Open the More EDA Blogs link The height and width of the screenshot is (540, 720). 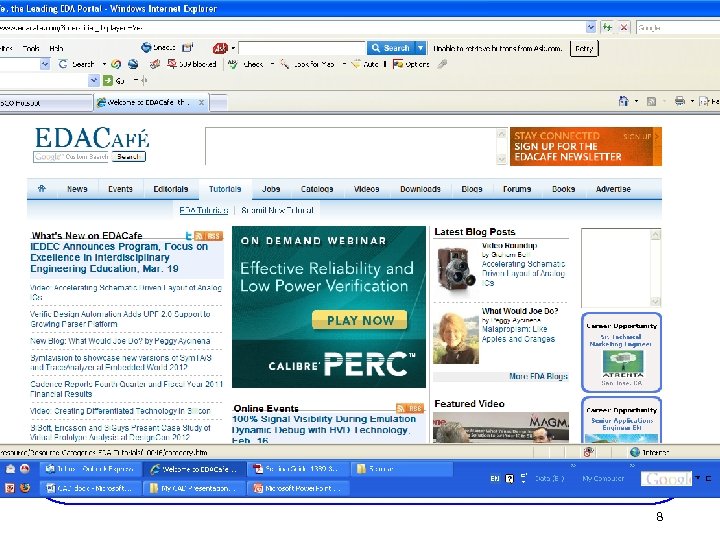[x=539, y=376]
